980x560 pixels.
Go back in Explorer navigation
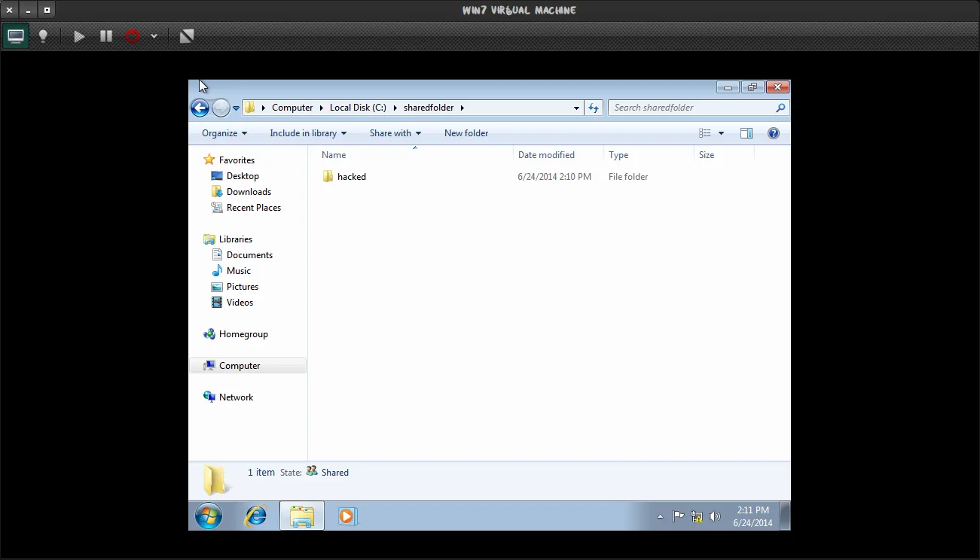point(200,108)
